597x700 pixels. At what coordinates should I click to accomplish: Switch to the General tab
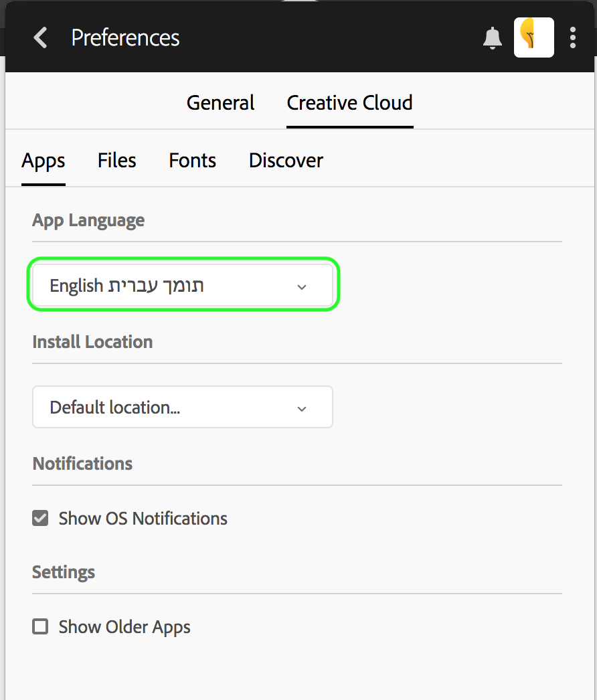[x=220, y=103]
